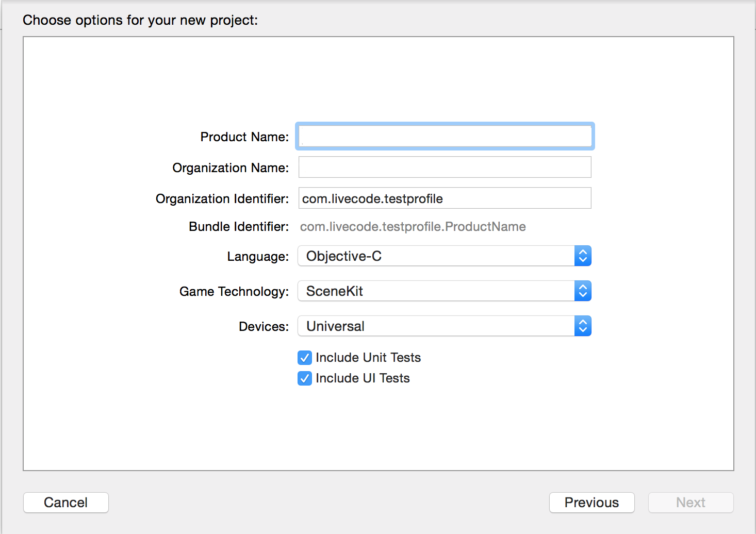This screenshot has height=534, width=756.
Task: Go back with the Previous button
Action: coord(591,503)
